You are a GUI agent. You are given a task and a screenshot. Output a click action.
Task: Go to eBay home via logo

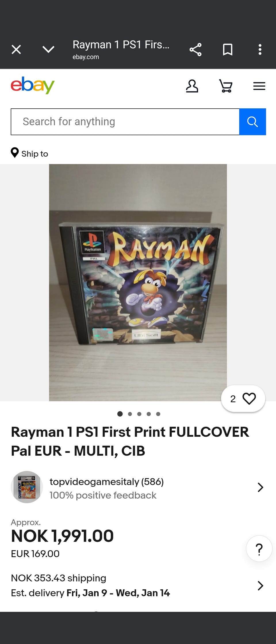[32, 85]
